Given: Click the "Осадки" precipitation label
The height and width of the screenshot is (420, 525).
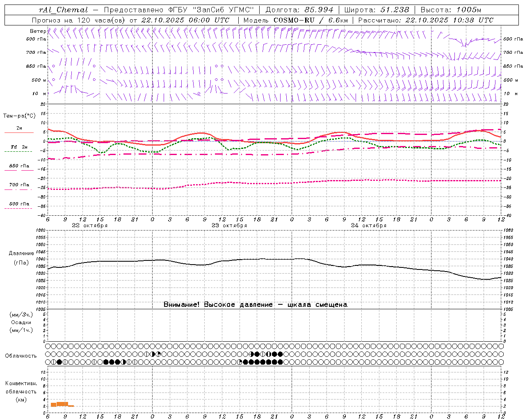Looking at the screenshot, I should point(21,322).
